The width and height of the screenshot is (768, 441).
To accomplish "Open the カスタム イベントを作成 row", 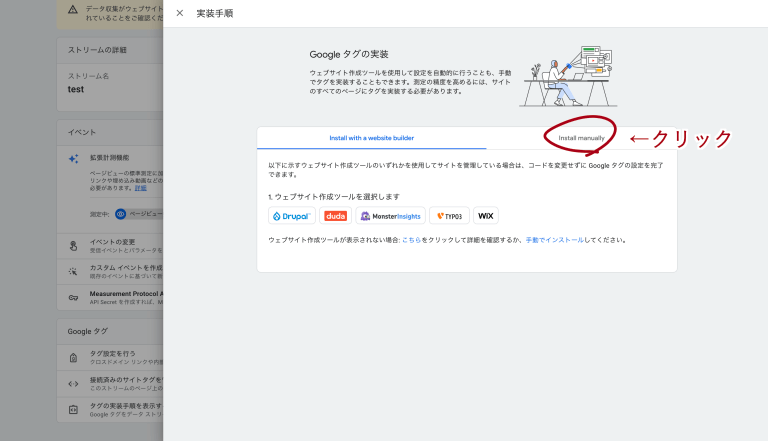I will point(110,271).
